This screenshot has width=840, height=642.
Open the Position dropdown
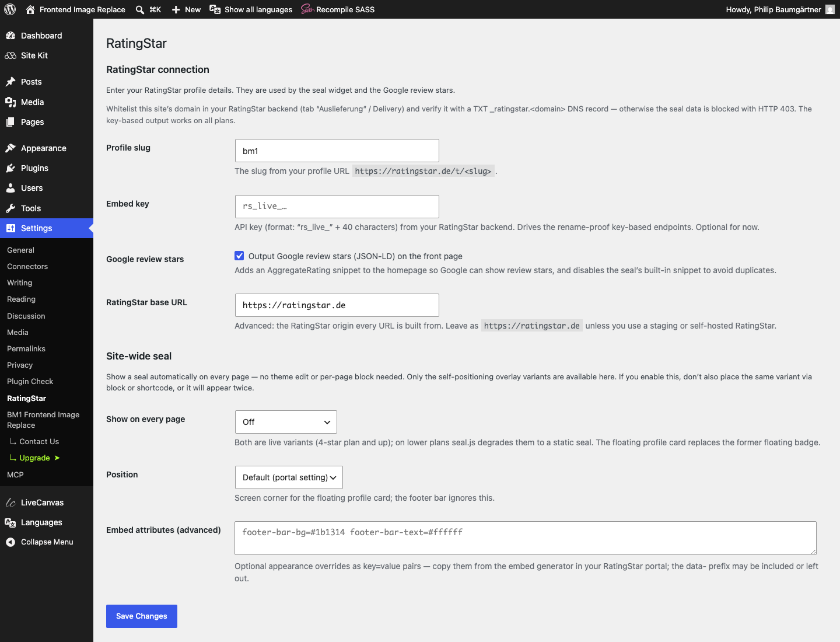click(x=289, y=477)
